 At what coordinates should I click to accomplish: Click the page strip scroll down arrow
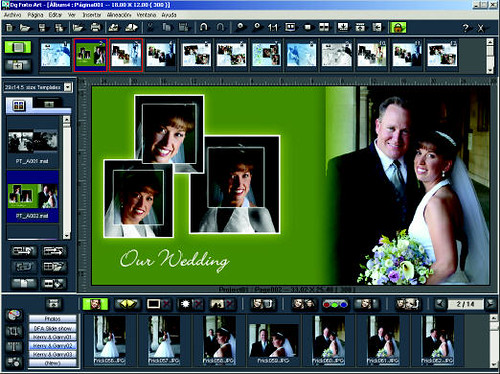click(x=490, y=70)
